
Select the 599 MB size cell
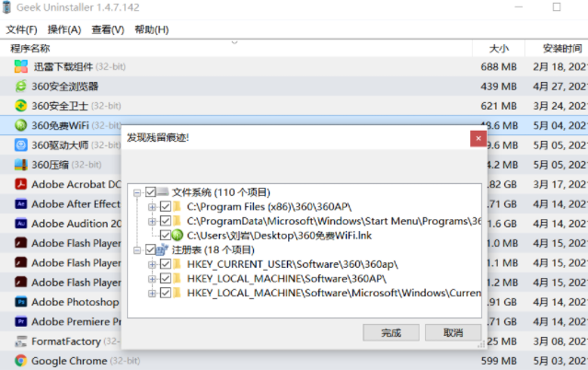pyautogui.click(x=499, y=361)
